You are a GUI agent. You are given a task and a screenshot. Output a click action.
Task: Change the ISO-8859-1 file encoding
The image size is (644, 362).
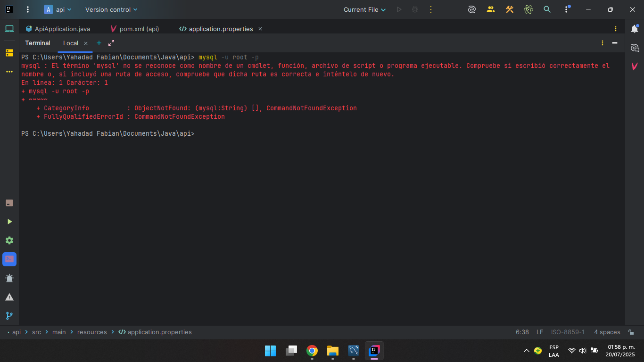click(x=568, y=332)
